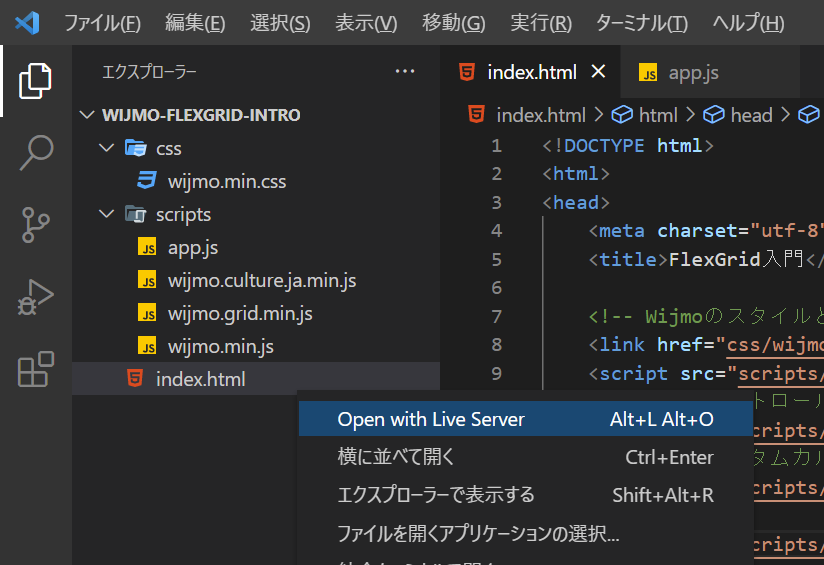Click the JS icon beside wijmo.culture.ja.min.js
The width and height of the screenshot is (824, 565).
click(147, 280)
